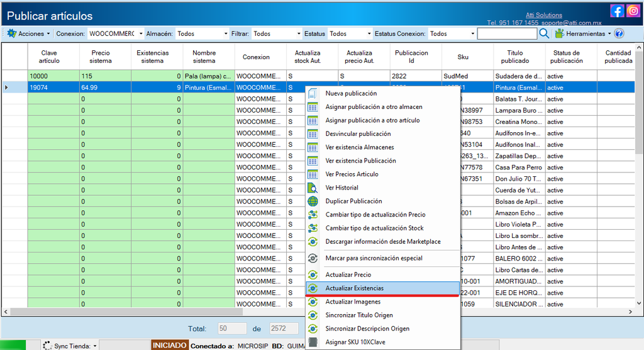
Task: Open the Atti Solutions link
Action: coord(544,15)
